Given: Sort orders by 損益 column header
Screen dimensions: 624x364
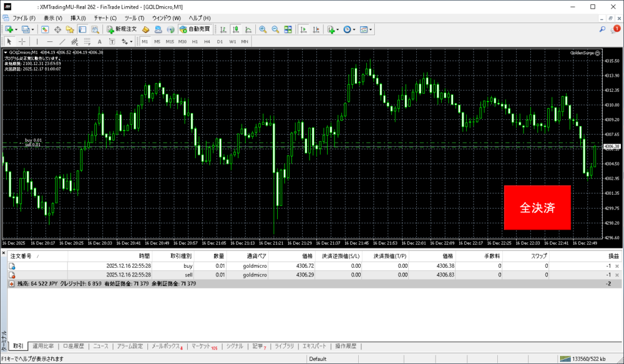Looking at the screenshot, I should pos(612,256).
